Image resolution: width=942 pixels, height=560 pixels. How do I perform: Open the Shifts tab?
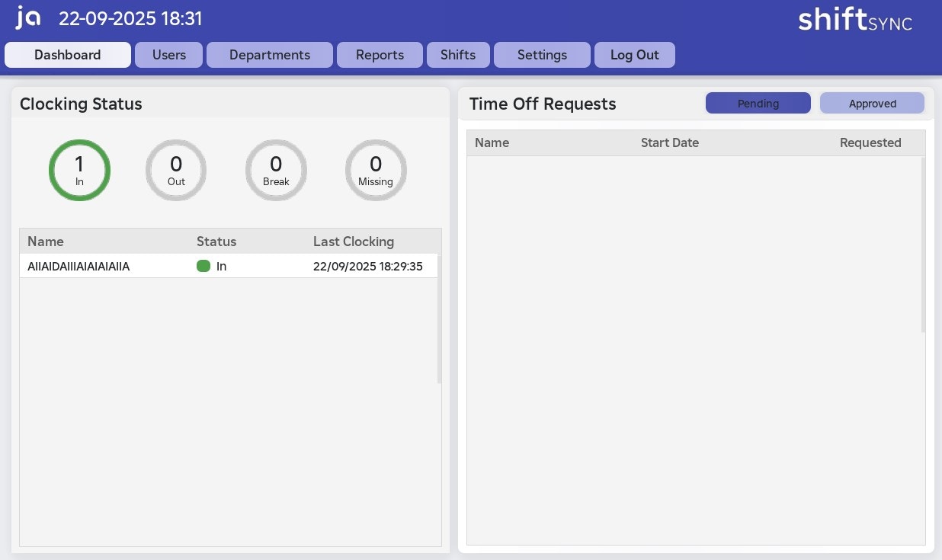click(458, 55)
